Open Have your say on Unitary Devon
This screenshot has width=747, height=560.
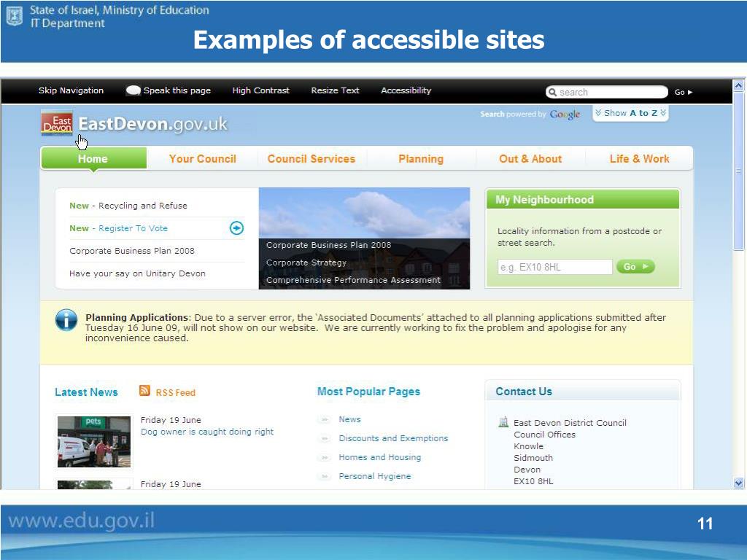coord(137,273)
